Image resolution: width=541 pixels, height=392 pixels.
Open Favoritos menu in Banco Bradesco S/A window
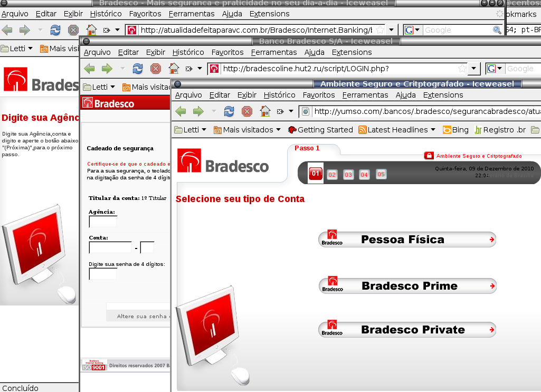click(x=227, y=52)
